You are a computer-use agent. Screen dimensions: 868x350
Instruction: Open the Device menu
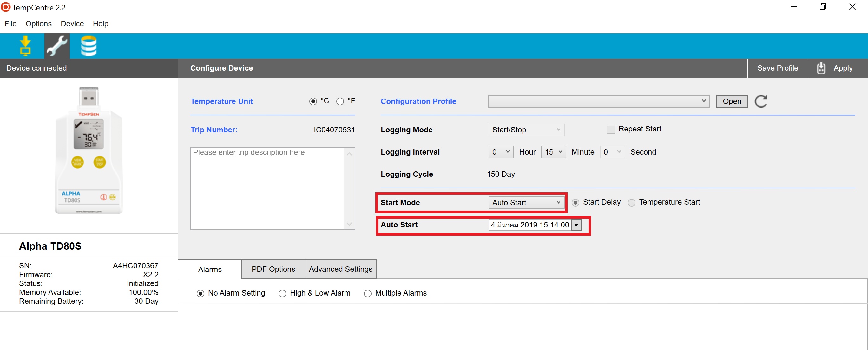72,23
